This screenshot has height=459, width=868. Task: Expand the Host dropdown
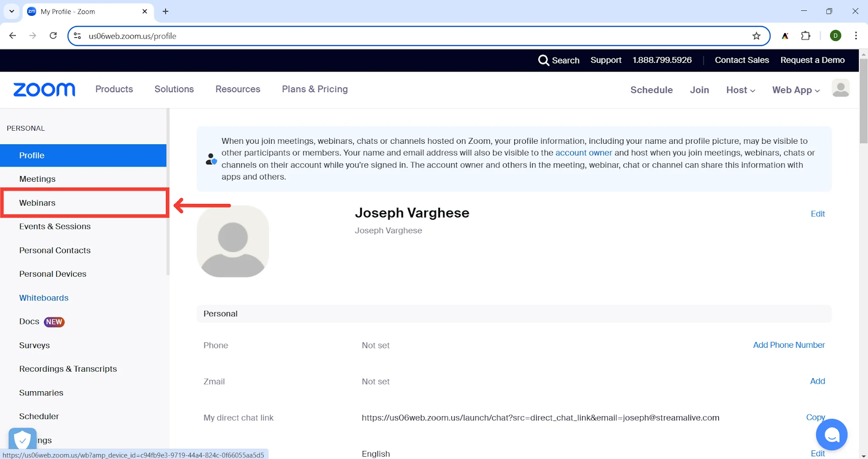[741, 90]
